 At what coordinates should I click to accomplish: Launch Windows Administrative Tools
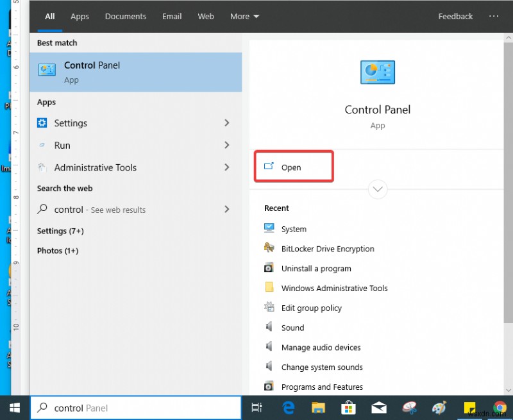click(334, 288)
